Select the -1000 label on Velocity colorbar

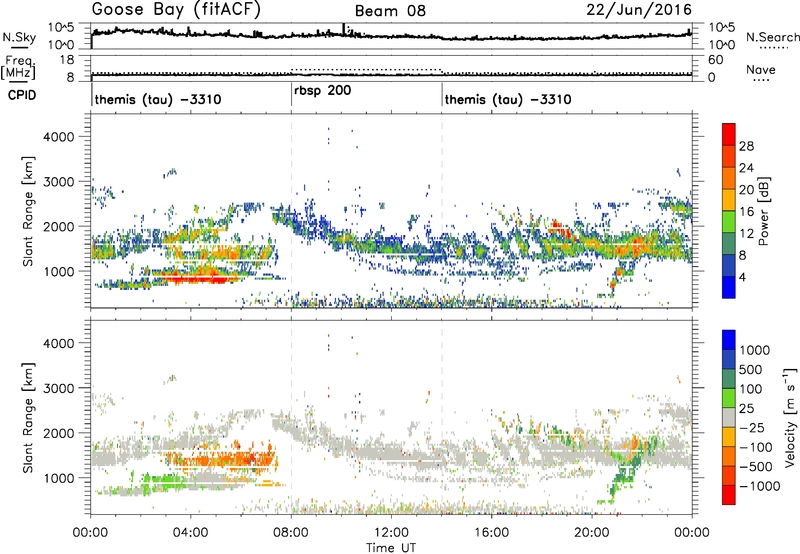[760, 486]
